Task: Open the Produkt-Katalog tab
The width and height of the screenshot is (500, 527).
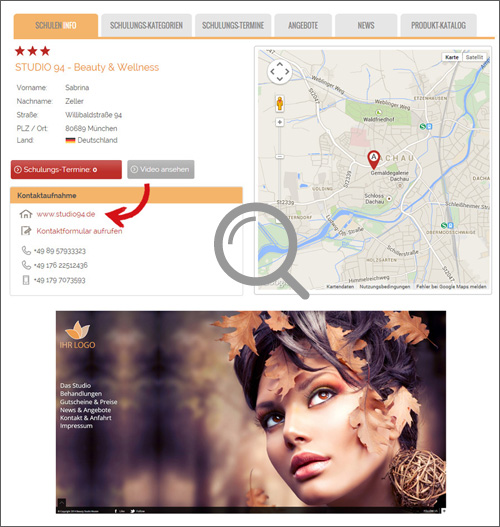Action: coord(439,25)
